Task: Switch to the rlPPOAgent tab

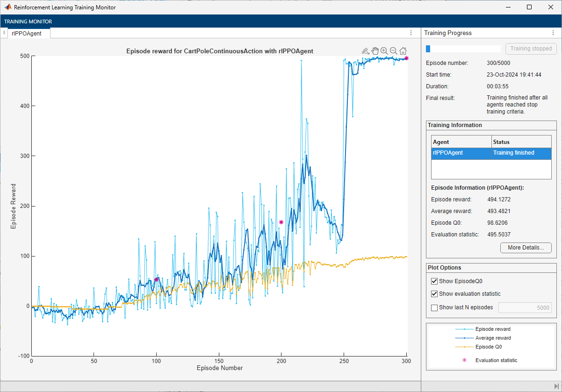Action: 27,33
